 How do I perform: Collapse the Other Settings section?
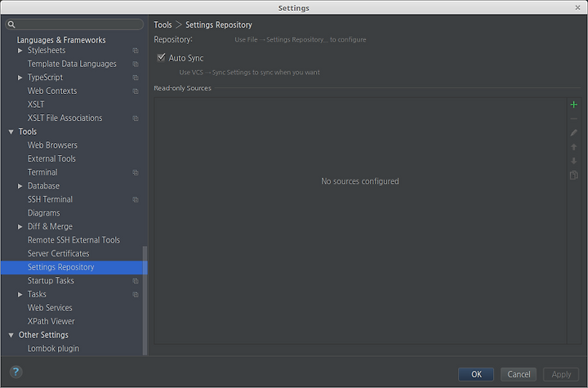[11, 335]
